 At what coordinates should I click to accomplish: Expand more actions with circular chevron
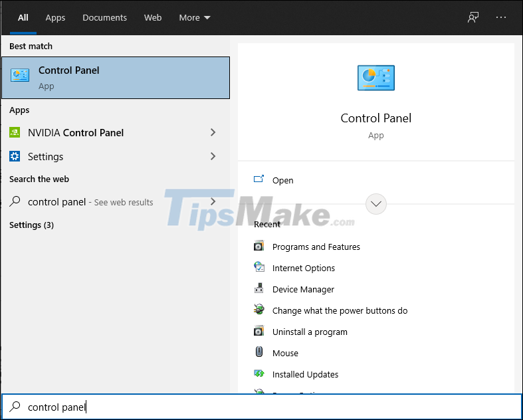[x=376, y=204]
